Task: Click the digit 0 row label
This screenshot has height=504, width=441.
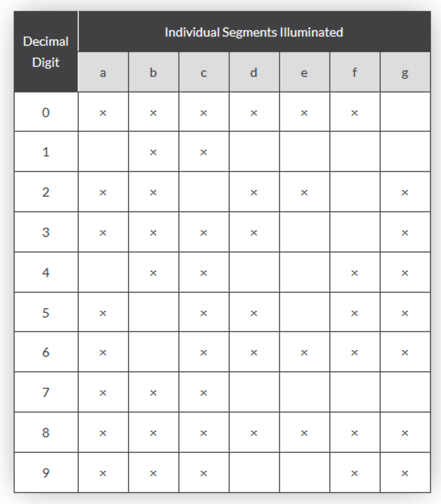Action: pyautogui.click(x=46, y=112)
